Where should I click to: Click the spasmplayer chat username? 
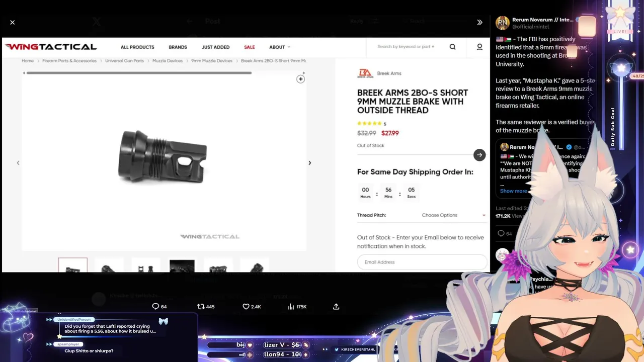point(68,344)
